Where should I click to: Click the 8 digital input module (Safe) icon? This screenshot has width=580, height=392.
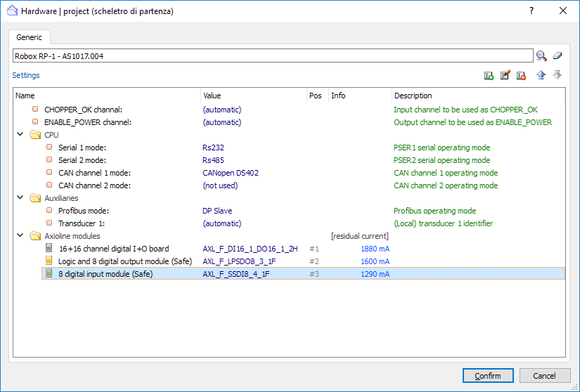tap(49, 273)
